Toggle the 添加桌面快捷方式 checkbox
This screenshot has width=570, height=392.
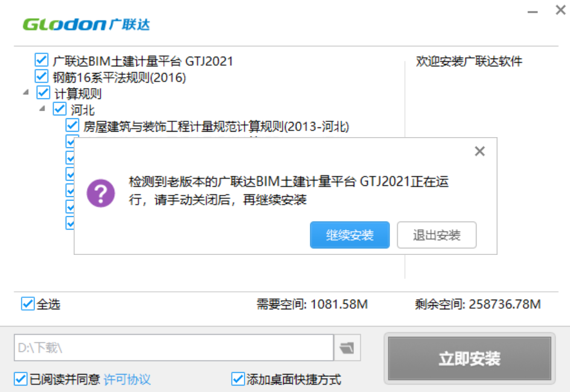coord(238,379)
